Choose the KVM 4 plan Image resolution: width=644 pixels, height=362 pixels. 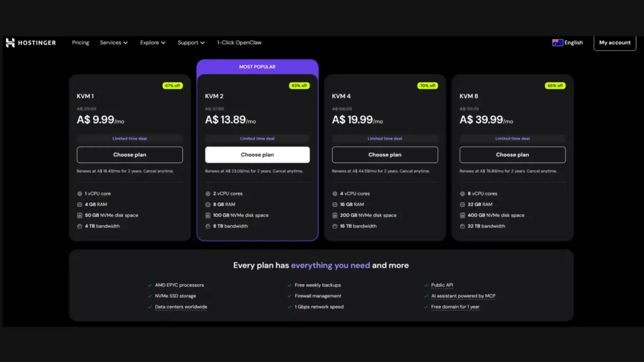coord(385,155)
